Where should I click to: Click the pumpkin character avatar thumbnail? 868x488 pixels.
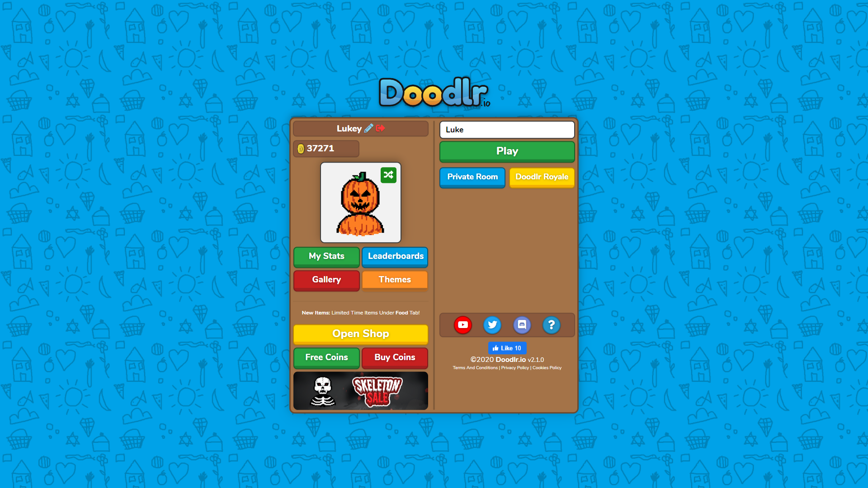pos(361,202)
